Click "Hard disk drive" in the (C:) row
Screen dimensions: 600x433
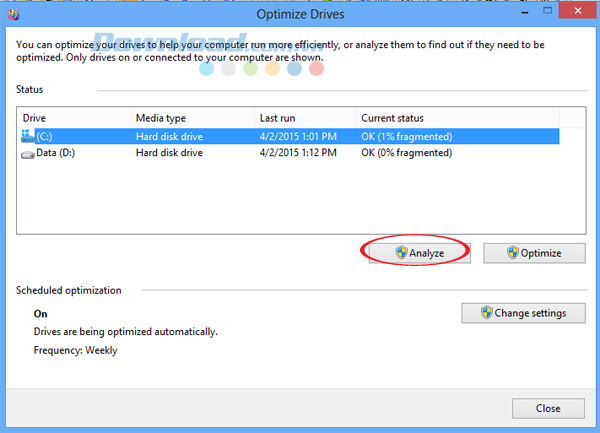coord(169,137)
